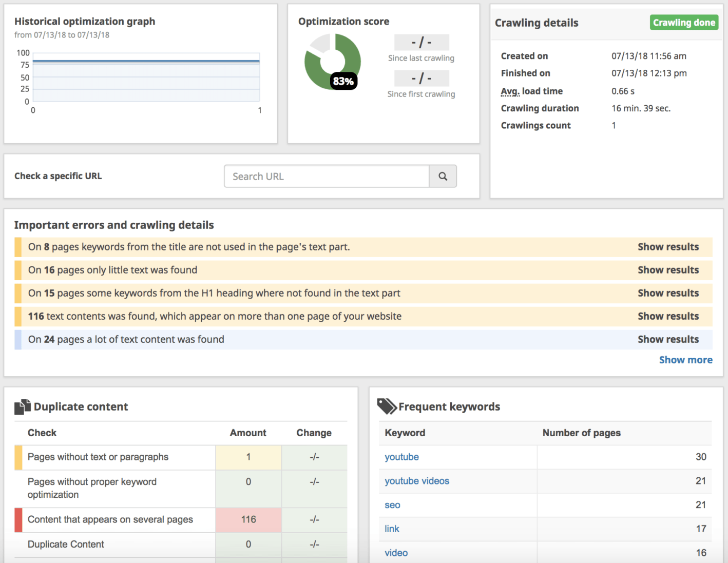Open the seo keyword link
This screenshot has width=728, height=563.
(x=392, y=505)
